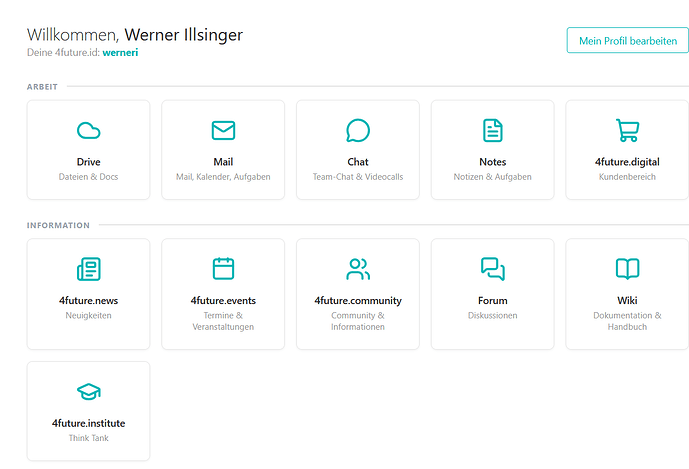Viewport: 689px width, 469px height.
Task: Open Forum via the double chat bubbles icon
Action: [493, 269]
